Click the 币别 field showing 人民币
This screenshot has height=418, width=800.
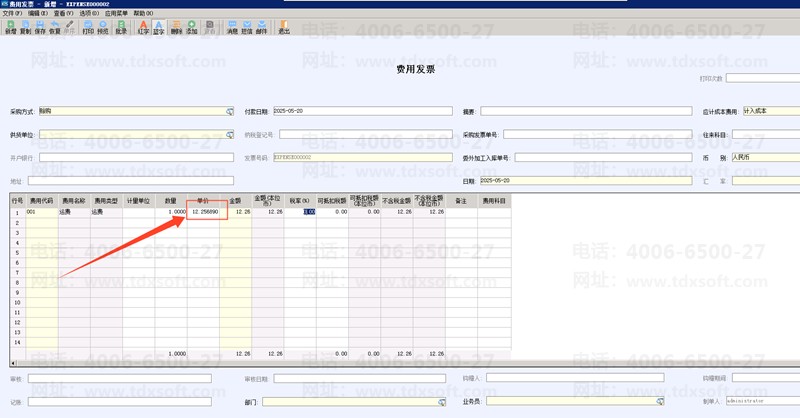(x=766, y=157)
